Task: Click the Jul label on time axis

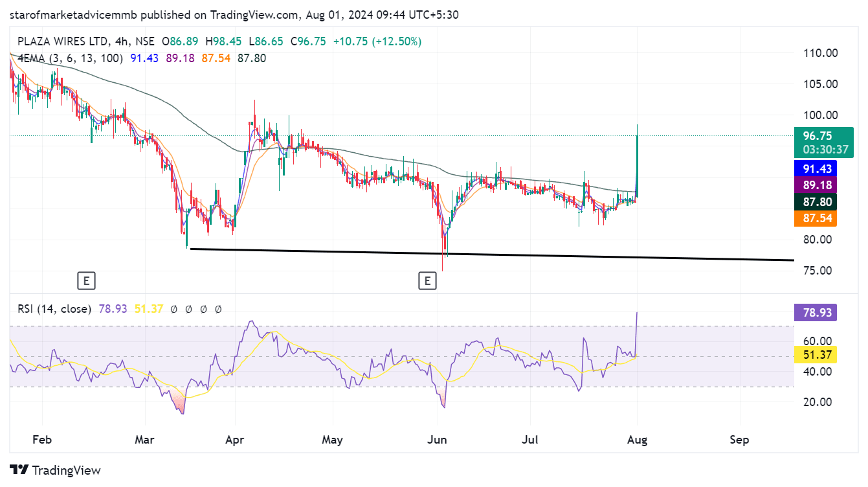Action: (530, 440)
